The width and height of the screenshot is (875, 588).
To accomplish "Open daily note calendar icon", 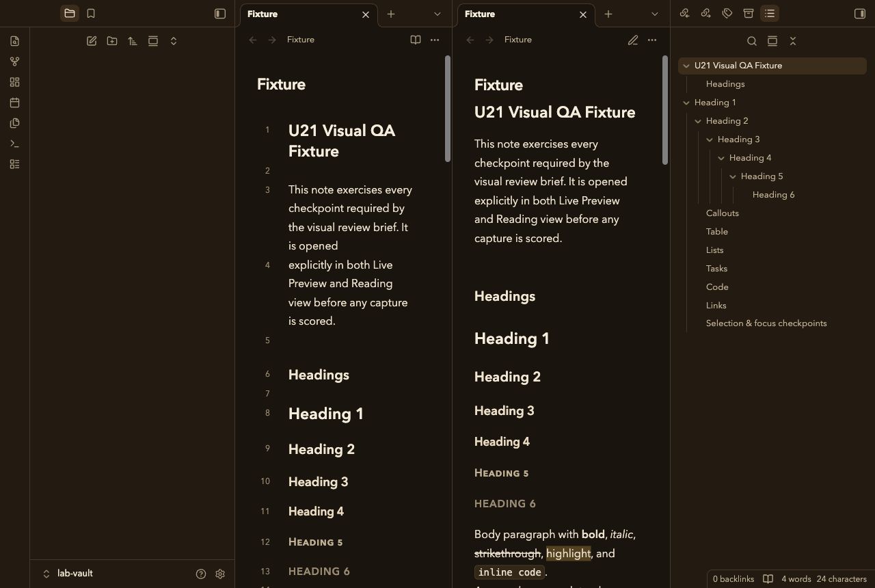I will 15,103.
